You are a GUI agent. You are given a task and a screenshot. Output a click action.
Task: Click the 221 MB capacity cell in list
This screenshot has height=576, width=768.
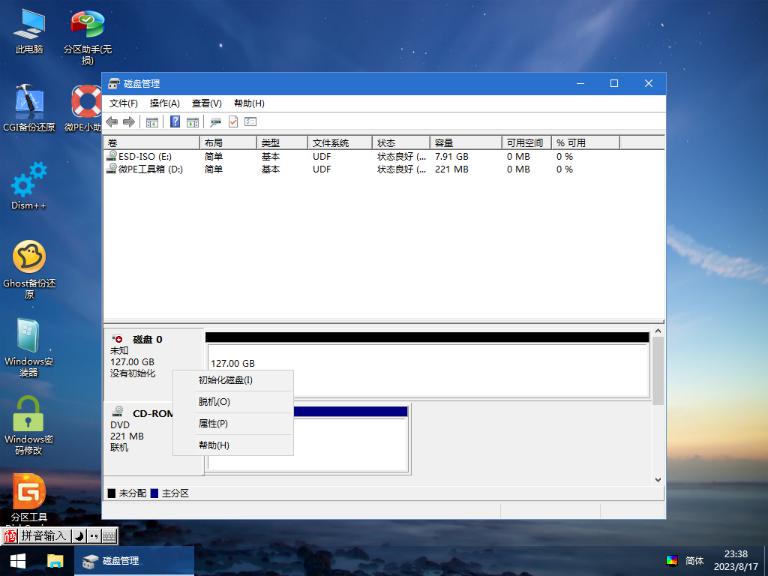452,169
